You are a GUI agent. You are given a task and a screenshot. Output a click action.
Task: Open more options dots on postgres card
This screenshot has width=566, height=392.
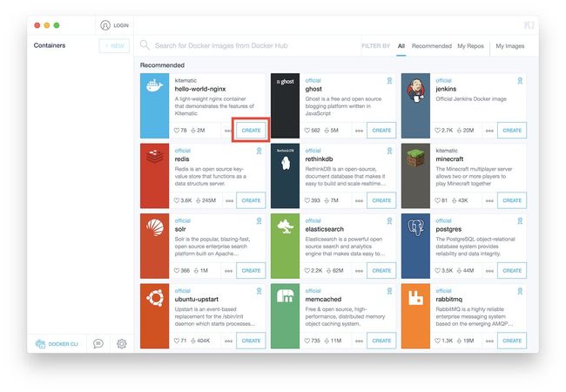490,271
